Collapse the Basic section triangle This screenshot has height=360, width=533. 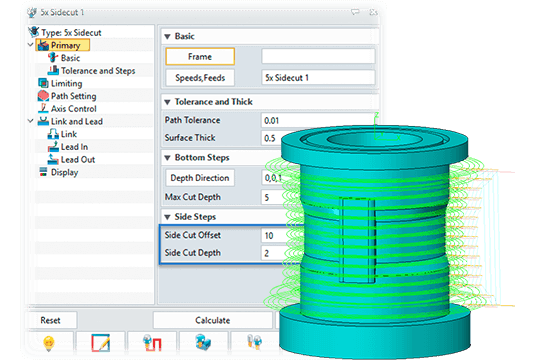point(167,36)
